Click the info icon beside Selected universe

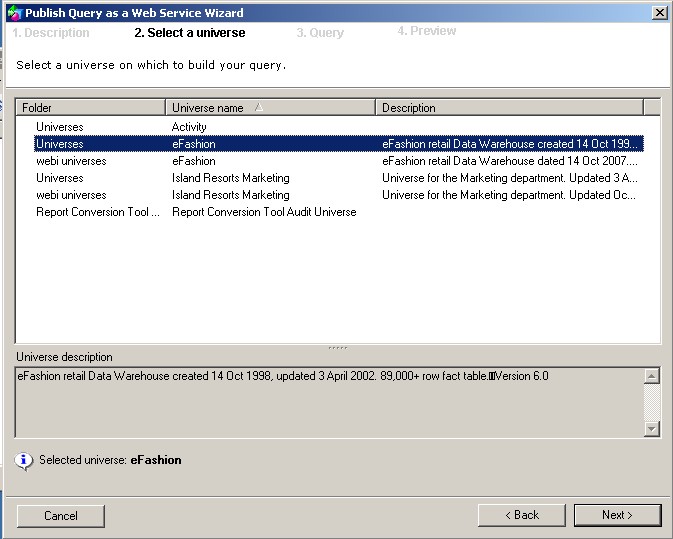coord(24,461)
